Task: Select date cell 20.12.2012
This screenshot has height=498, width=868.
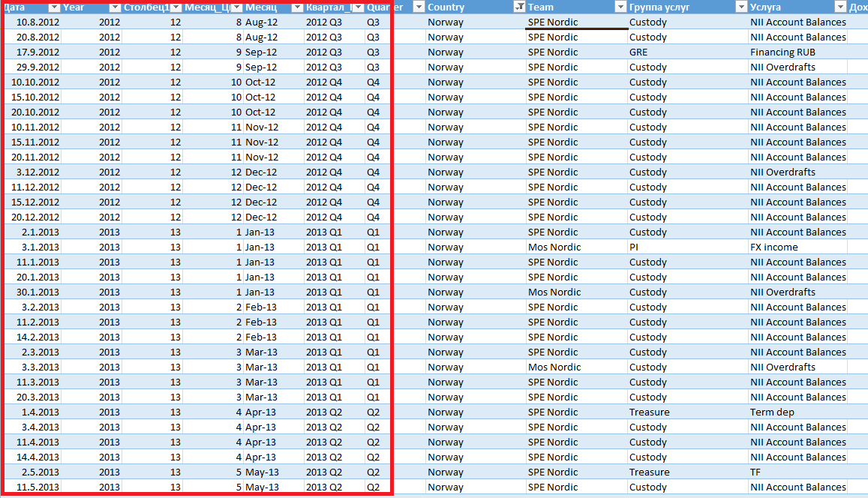Action: [x=35, y=217]
